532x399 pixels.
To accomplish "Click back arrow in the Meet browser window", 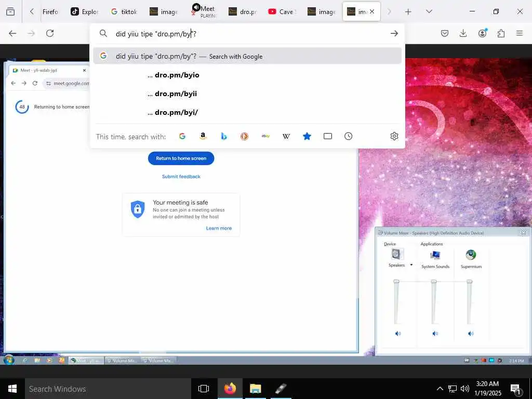I will point(13,83).
